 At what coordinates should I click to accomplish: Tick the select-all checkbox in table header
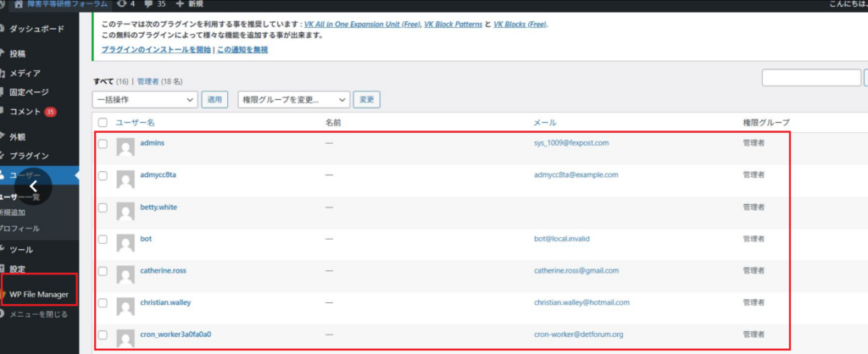103,123
